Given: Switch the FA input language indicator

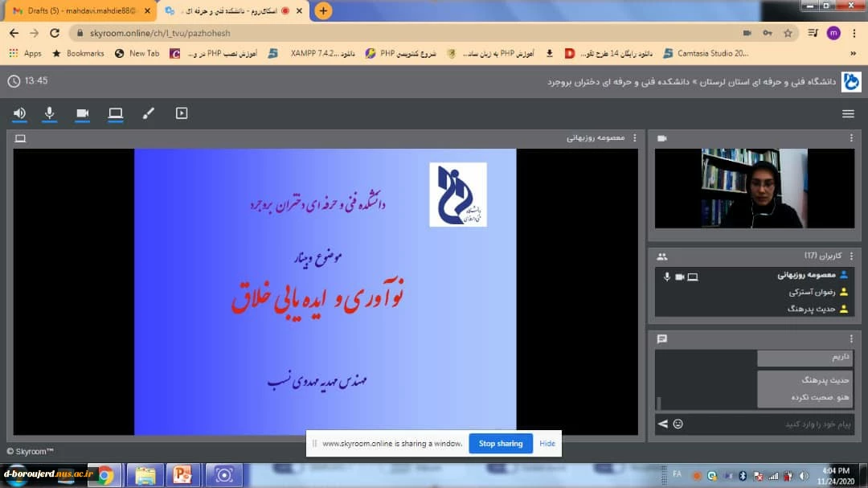Looking at the screenshot, I should (x=677, y=474).
